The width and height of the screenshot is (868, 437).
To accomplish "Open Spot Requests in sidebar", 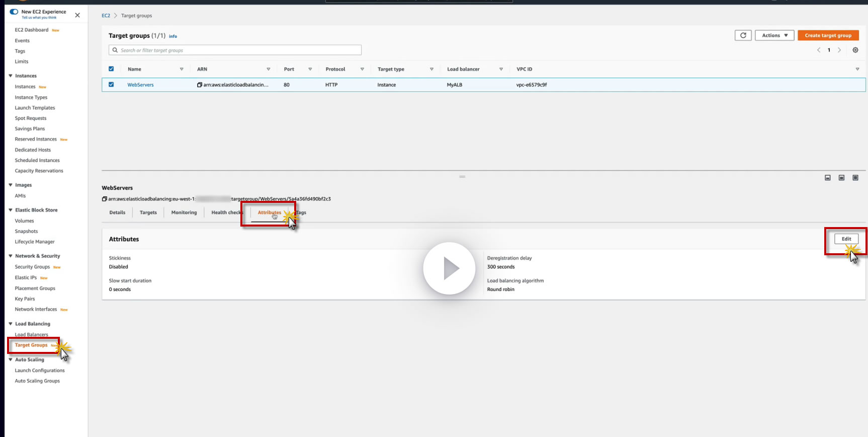I will tap(31, 118).
